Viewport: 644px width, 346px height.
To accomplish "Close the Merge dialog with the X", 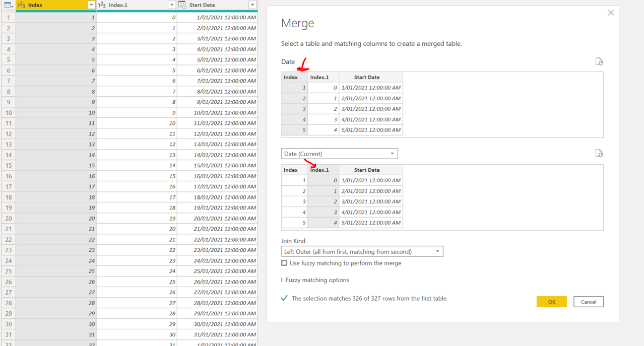I will pyautogui.click(x=611, y=13).
